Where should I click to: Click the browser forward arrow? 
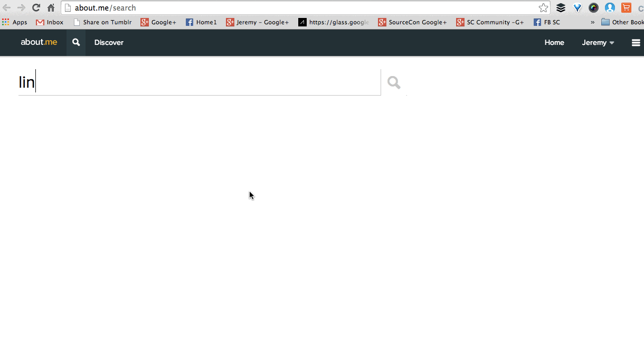(x=21, y=7)
